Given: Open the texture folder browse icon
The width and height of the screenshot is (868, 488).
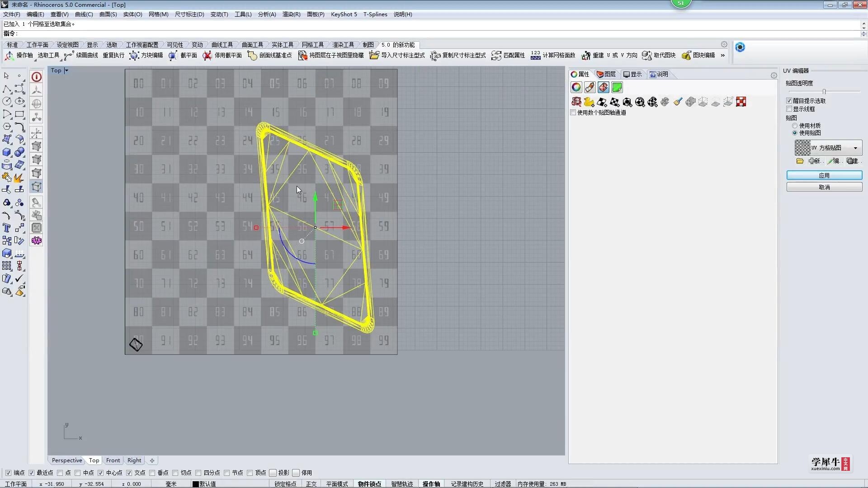Looking at the screenshot, I should click(800, 161).
